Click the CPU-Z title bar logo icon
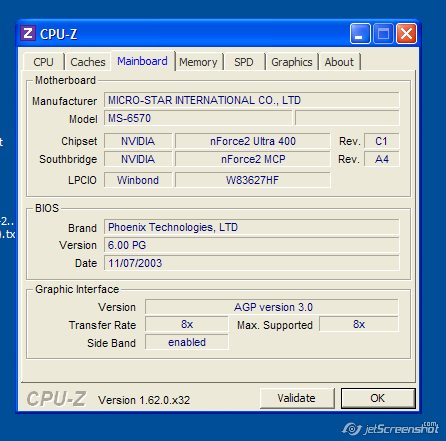446x441 pixels. 28,33
